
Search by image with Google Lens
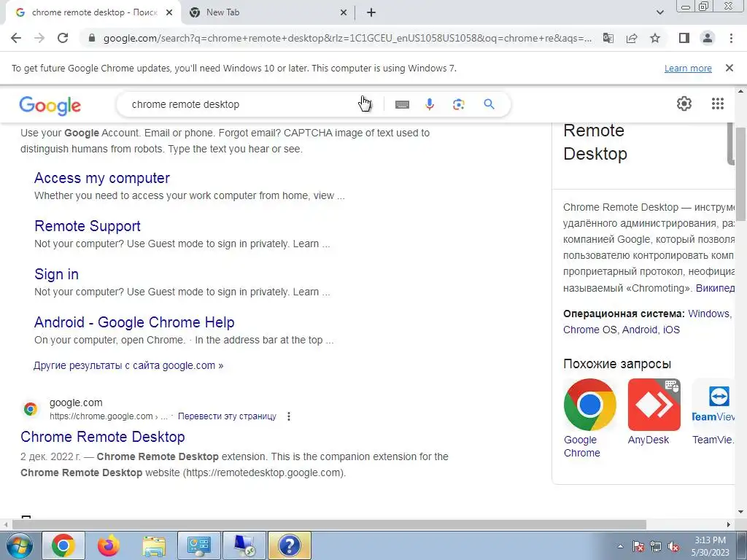pyautogui.click(x=458, y=104)
